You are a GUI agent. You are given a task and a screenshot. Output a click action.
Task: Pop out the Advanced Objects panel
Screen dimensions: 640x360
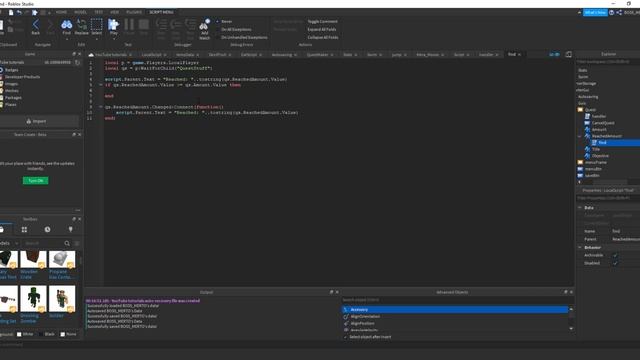click(566, 292)
